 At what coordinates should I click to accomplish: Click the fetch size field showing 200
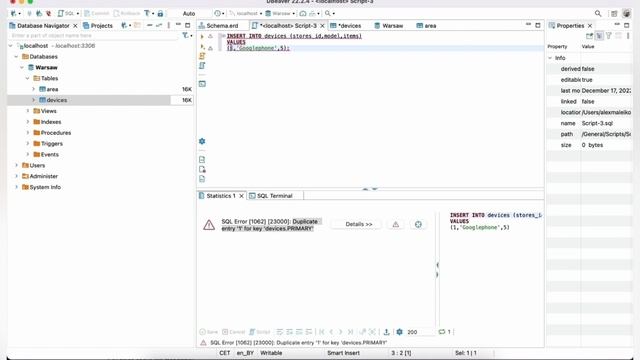[419, 332]
